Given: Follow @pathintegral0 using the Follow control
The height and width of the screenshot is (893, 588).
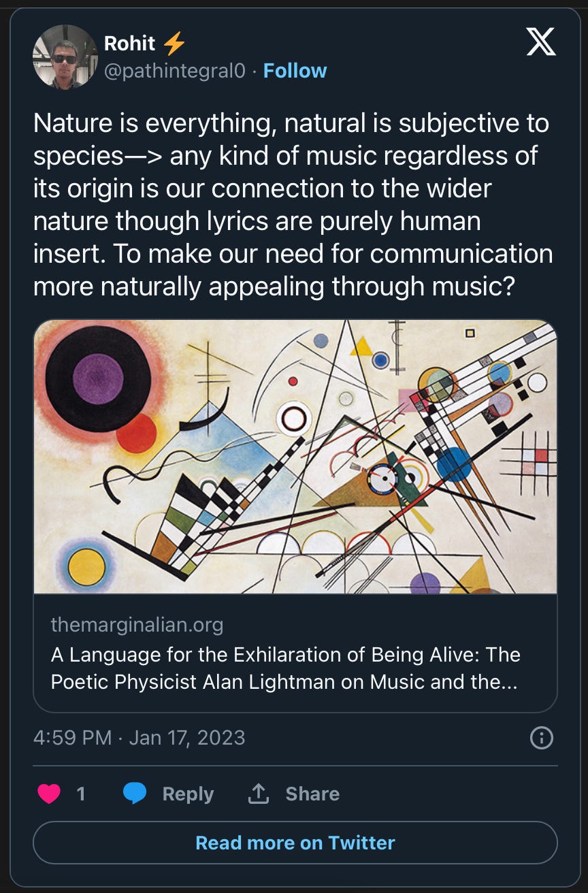Looking at the screenshot, I should pyautogui.click(x=294, y=71).
